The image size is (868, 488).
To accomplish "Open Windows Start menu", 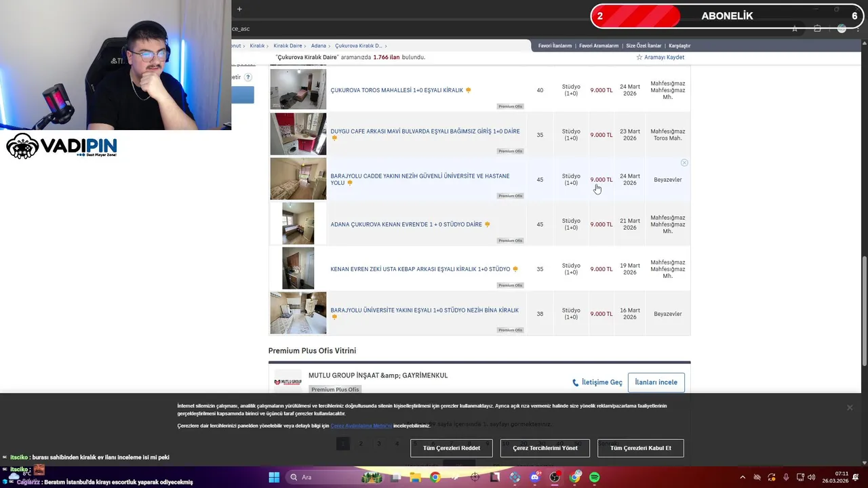I will point(274,477).
